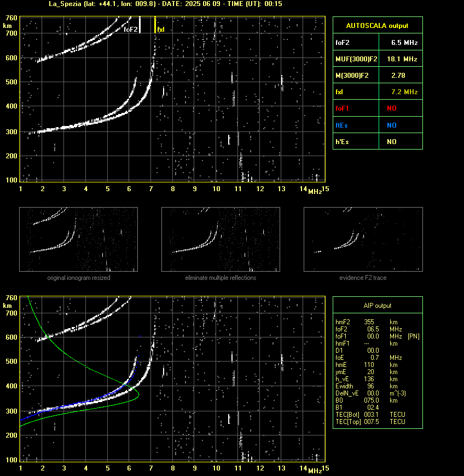Click the 'MHz' axis label under bottom ionogram
Screen dimensions: 464x476
(x=315, y=471)
